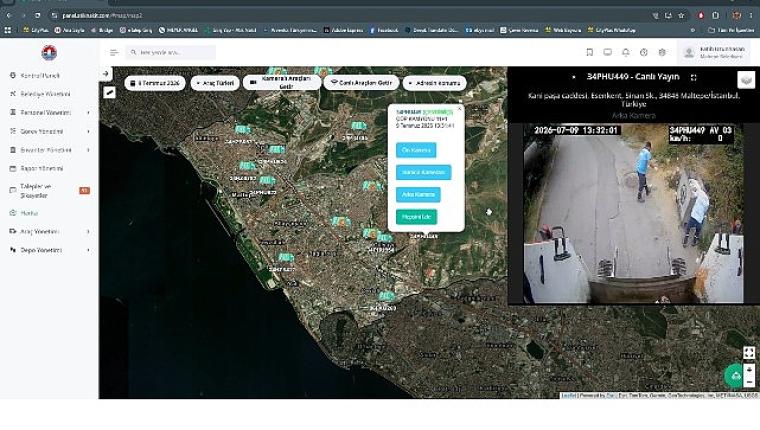The height and width of the screenshot is (430, 760).
Task: Open the user profile menu
Action: (713, 52)
